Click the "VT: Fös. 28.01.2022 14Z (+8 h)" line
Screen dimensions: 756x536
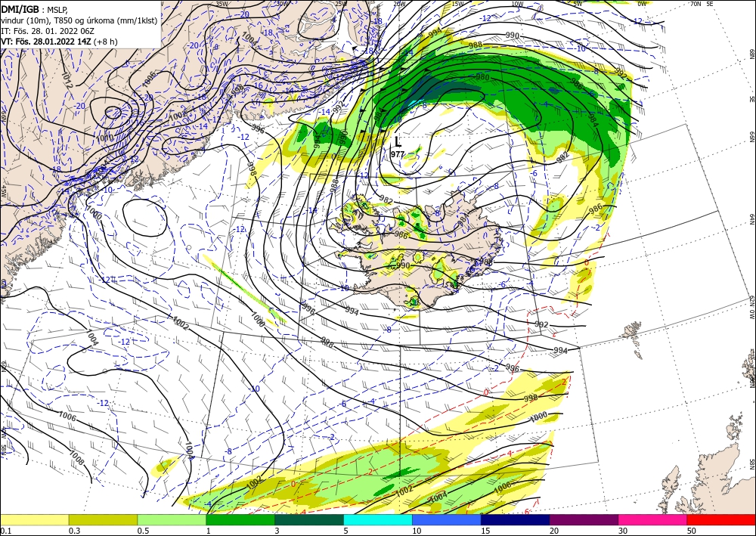59,42
